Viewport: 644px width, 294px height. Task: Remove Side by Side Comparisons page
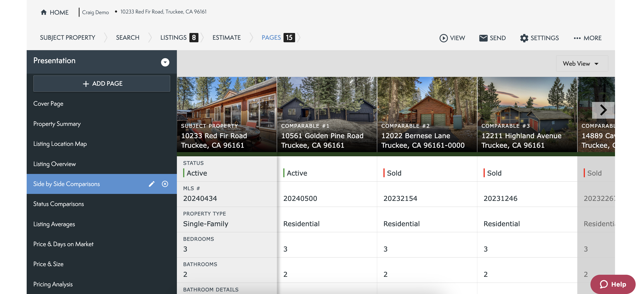coord(165,184)
